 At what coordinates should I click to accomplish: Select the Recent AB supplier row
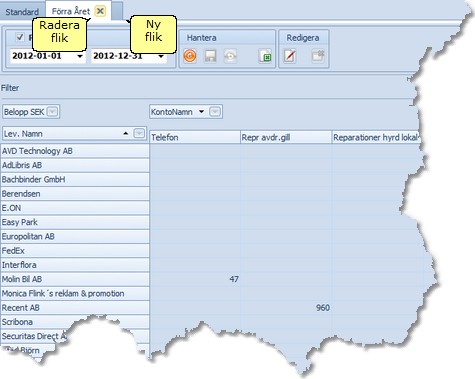click(75, 308)
